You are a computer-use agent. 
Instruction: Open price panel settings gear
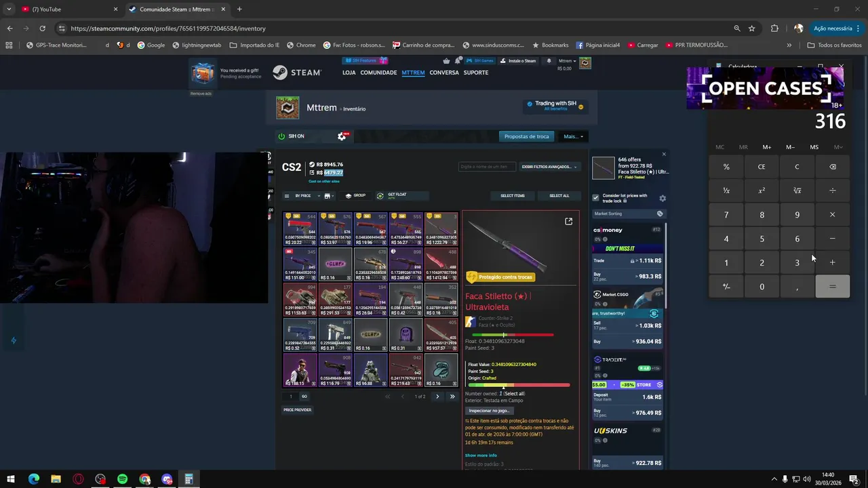(663, 198)
